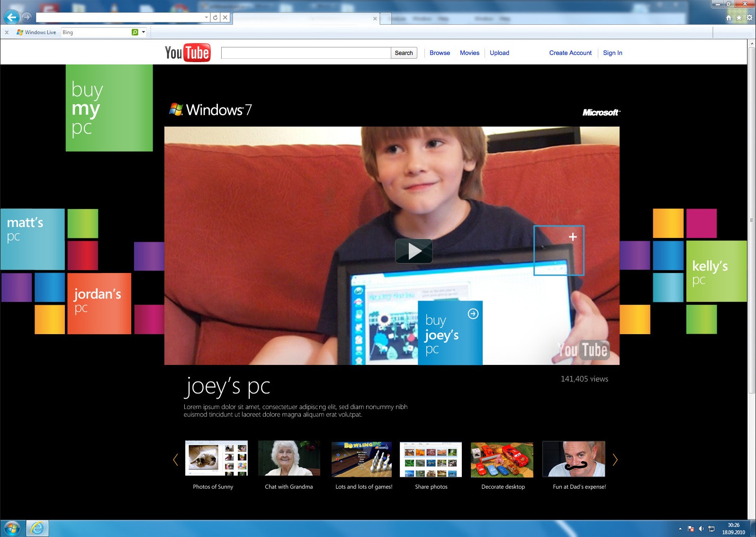
Task: Click the Internet Explorer taskbar icon
Action: (x=37, y=528)
